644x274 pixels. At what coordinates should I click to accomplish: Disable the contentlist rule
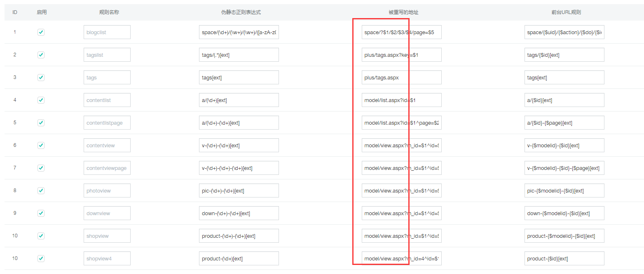[41, 100]
